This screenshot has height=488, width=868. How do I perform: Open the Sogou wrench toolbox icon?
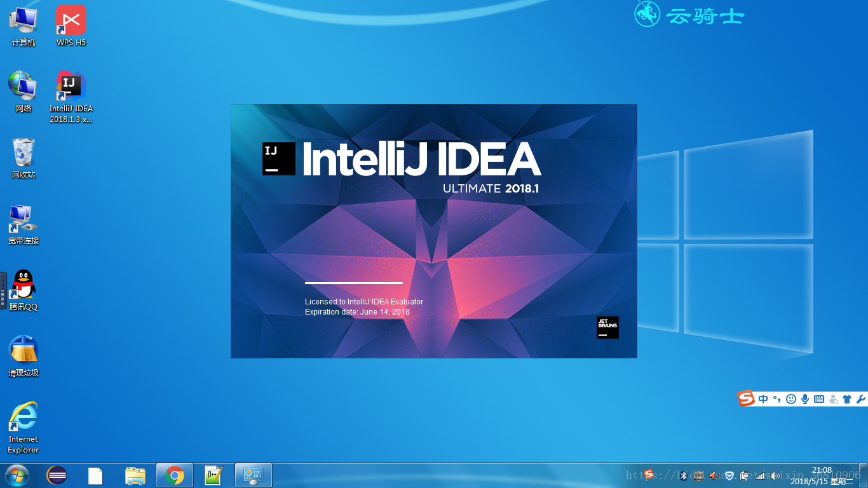coord(861,399)
